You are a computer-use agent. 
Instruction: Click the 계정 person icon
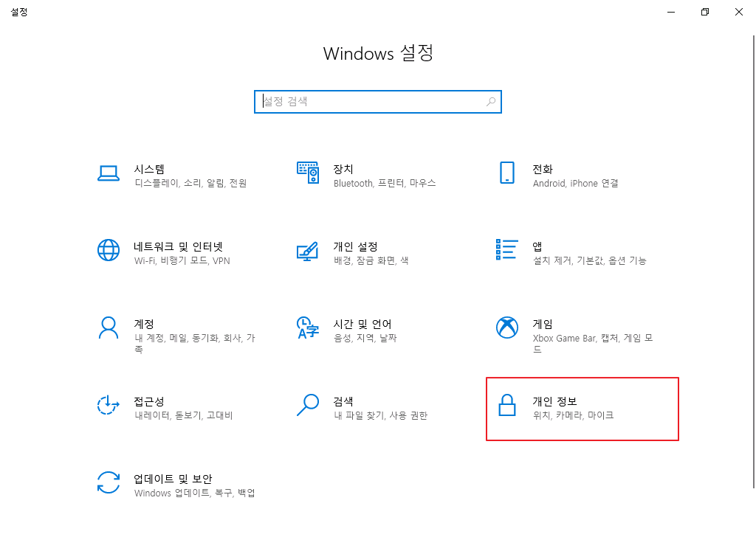point(109,328)
